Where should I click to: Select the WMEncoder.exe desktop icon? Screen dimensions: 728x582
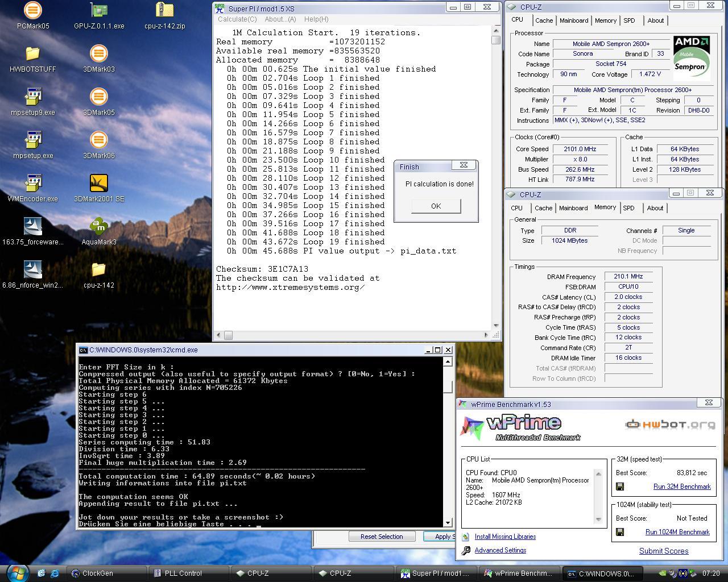tap(33, 183)
